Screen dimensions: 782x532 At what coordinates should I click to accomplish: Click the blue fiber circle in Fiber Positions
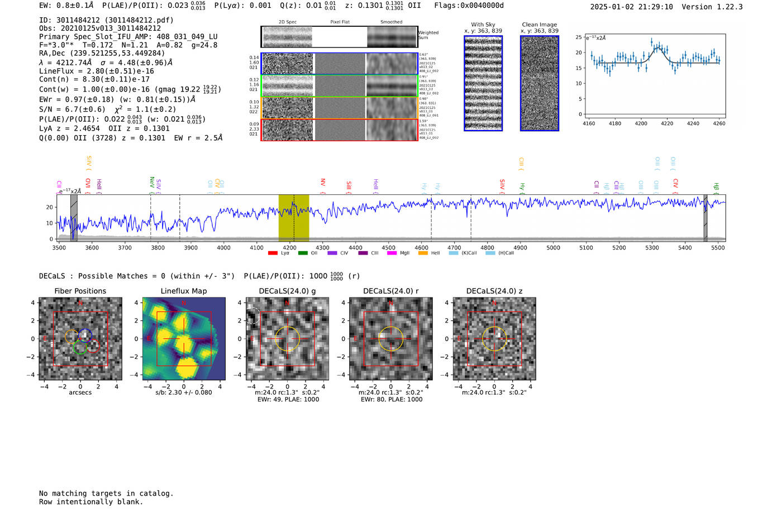tap(85, 335)
